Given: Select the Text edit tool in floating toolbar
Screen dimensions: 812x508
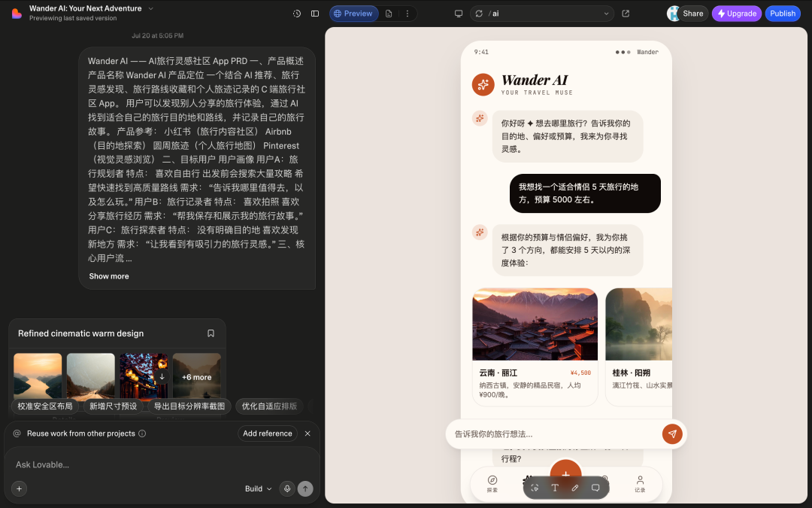Looking at the screenshot, I should [x=555, y=488].
